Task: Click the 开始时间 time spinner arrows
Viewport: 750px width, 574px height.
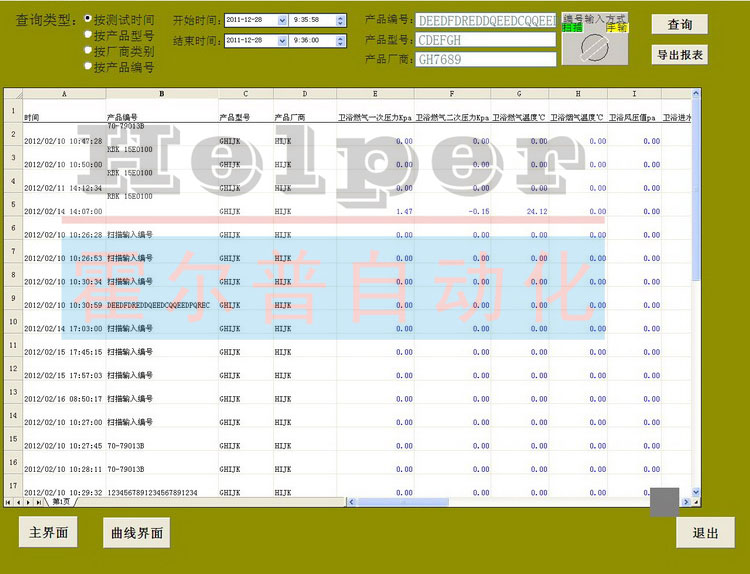Action: point(340,20)
